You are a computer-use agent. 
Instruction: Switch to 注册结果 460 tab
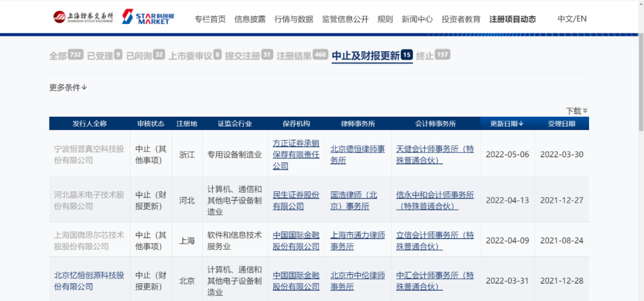click(302, 55)
